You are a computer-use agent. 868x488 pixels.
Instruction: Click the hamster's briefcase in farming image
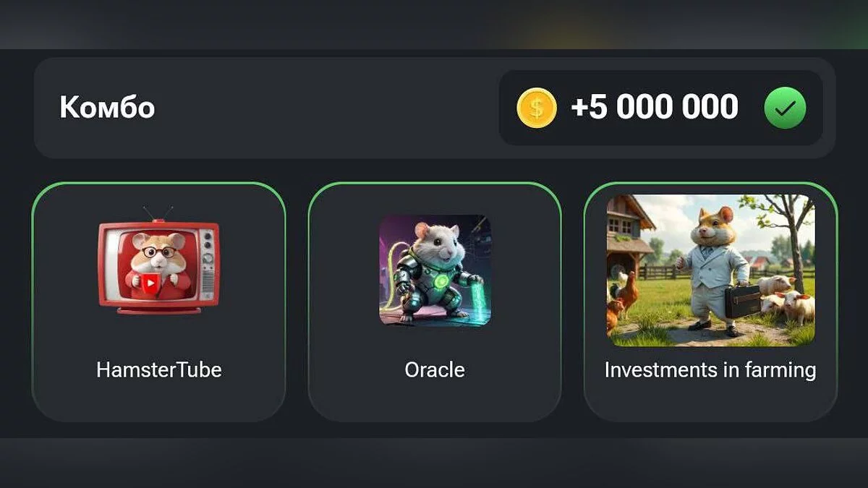tap(742, 301)
